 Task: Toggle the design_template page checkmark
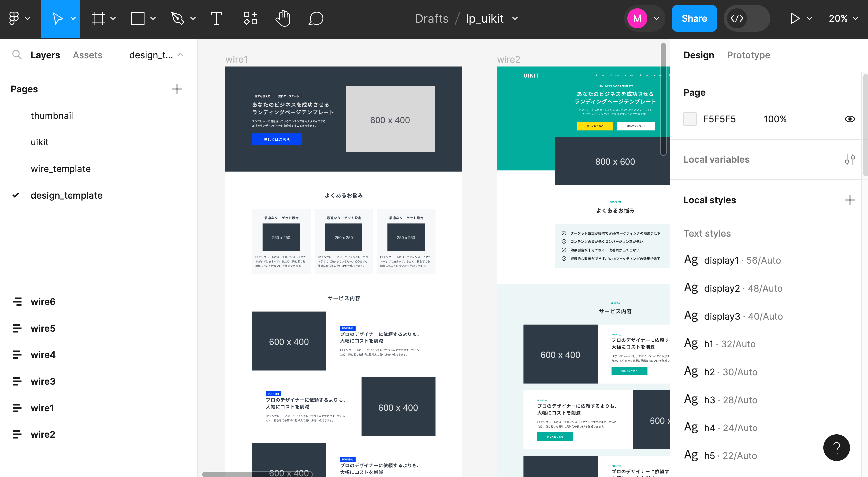16,195
